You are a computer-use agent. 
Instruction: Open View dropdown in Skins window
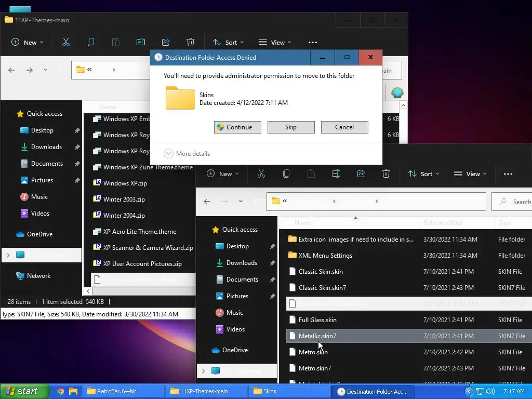click(x=470, y=174)
